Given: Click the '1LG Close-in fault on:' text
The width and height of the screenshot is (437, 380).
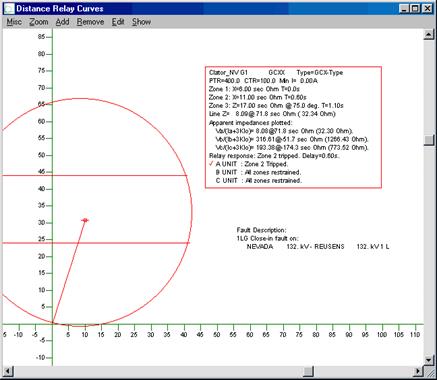Looking at the screenshot, I should [x=268, y=238].
